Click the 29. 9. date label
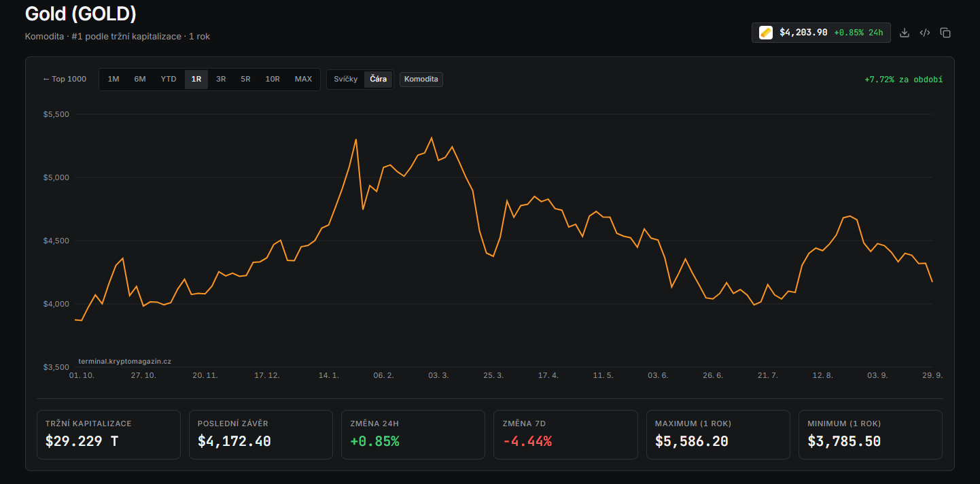The width and height of the screenshot is (980, 484). pyautogui.click(x=932, y=375)
